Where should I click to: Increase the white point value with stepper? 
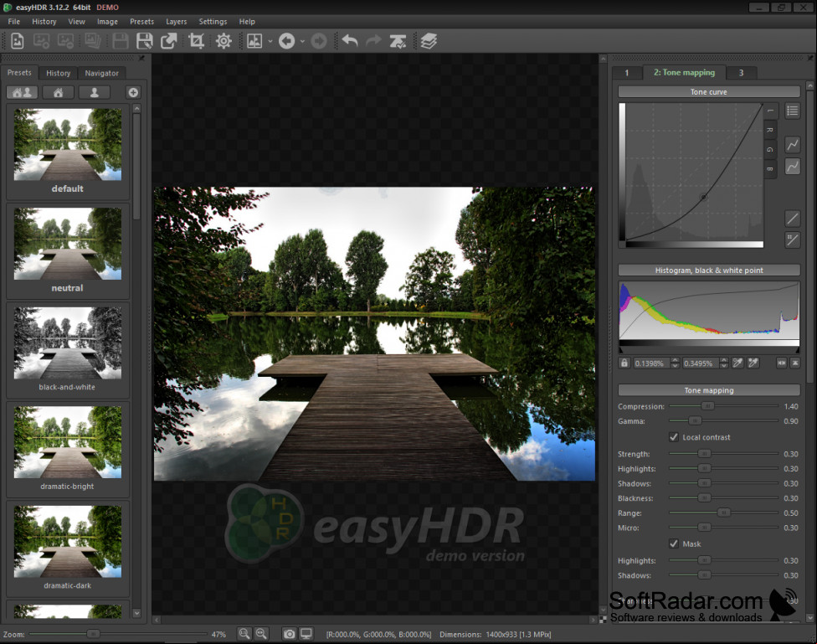tap(724, 360)
